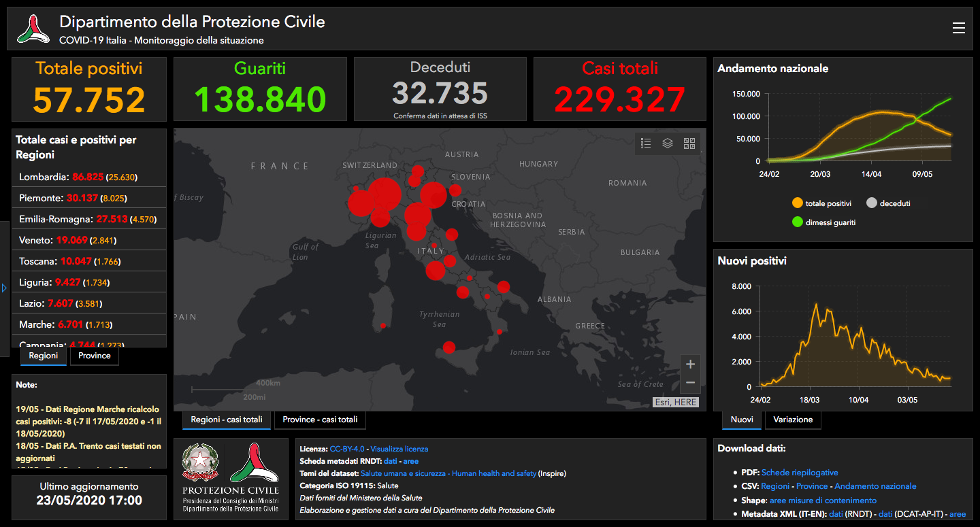This screenshot has height=527, width=980.
Task: Expand the collapsed left side panel arrow
Action: (4, 288)
